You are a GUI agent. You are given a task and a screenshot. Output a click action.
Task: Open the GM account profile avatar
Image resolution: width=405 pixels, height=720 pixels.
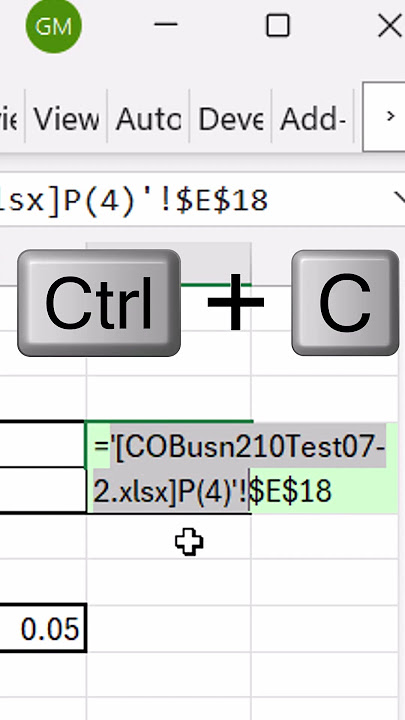54,26
